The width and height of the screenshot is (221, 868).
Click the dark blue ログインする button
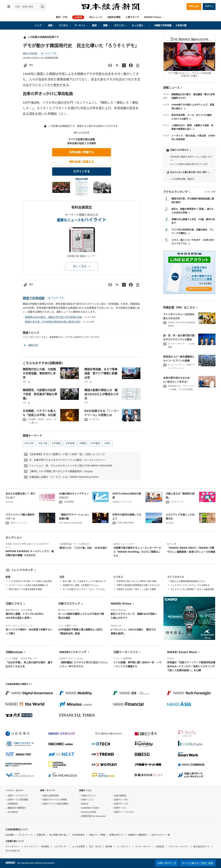coord(82,172)
